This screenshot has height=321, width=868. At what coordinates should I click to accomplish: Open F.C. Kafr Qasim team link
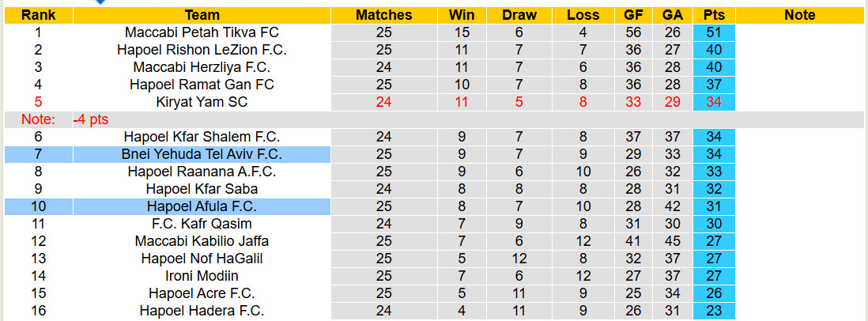click(x=202, y=224)
